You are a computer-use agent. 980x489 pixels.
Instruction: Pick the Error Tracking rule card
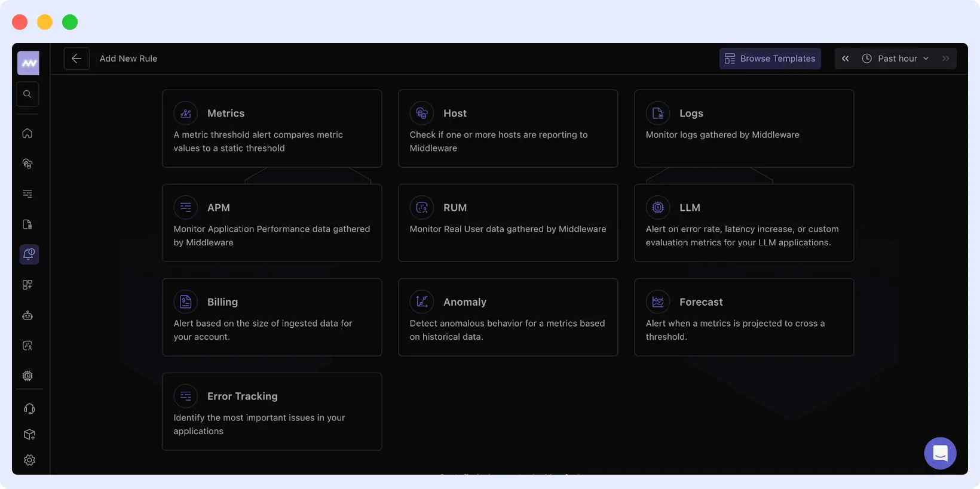pos(272,411)
